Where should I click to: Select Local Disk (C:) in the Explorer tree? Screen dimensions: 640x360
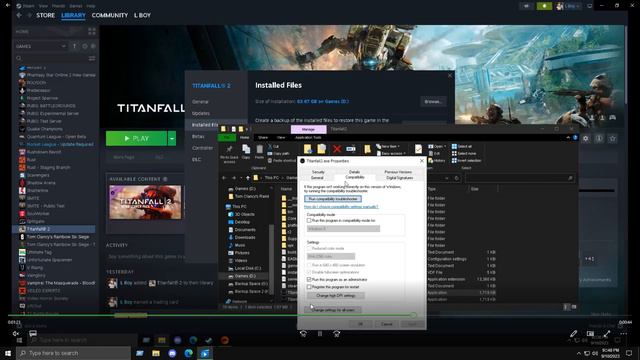(x=244, y=268)
